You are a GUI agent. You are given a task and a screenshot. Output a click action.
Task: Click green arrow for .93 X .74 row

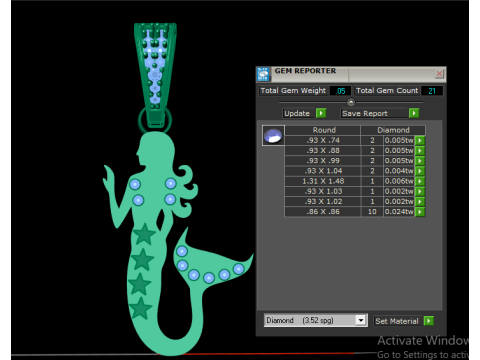click(420, 140)
